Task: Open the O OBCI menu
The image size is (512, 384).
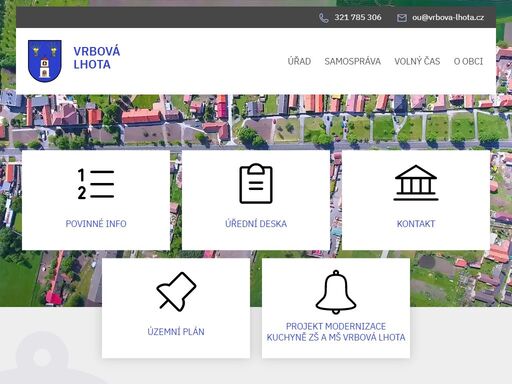Action: pos(468,61)
